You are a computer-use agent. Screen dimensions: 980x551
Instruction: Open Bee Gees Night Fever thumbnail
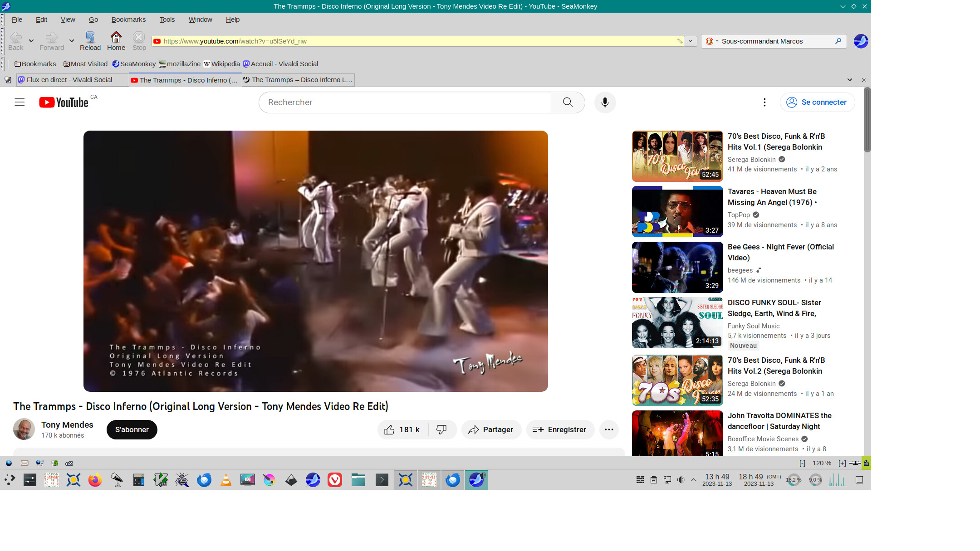coord(677,267)
